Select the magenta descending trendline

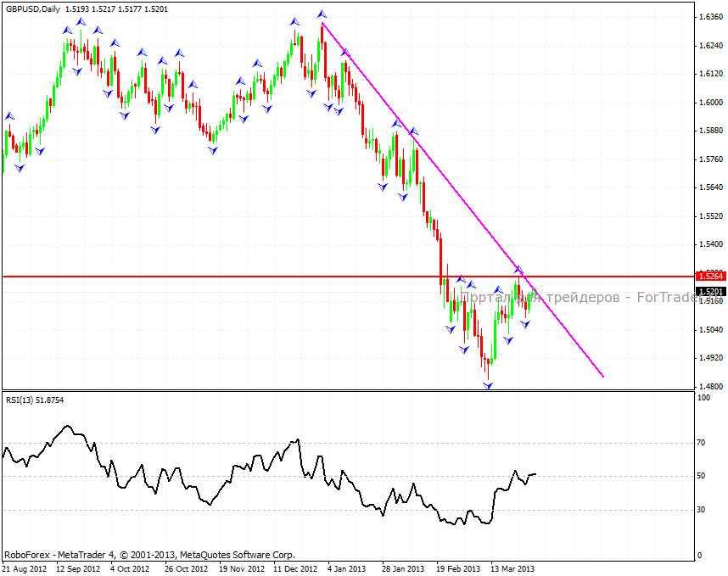tap(424, 150)
